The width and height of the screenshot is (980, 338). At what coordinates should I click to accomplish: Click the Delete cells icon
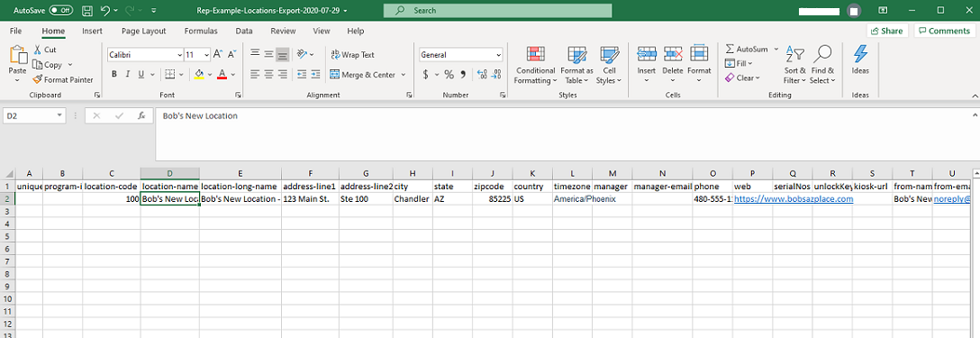click(x=673, y=54)
